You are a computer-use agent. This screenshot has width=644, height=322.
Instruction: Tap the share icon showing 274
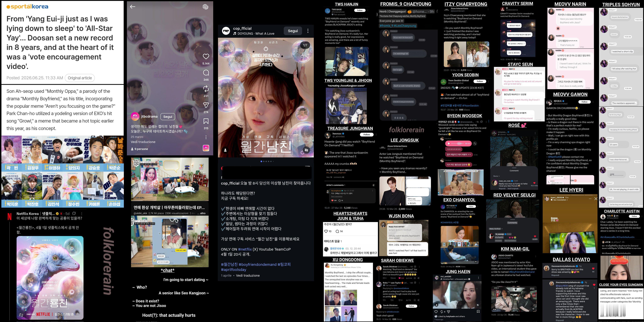point(206,105)
